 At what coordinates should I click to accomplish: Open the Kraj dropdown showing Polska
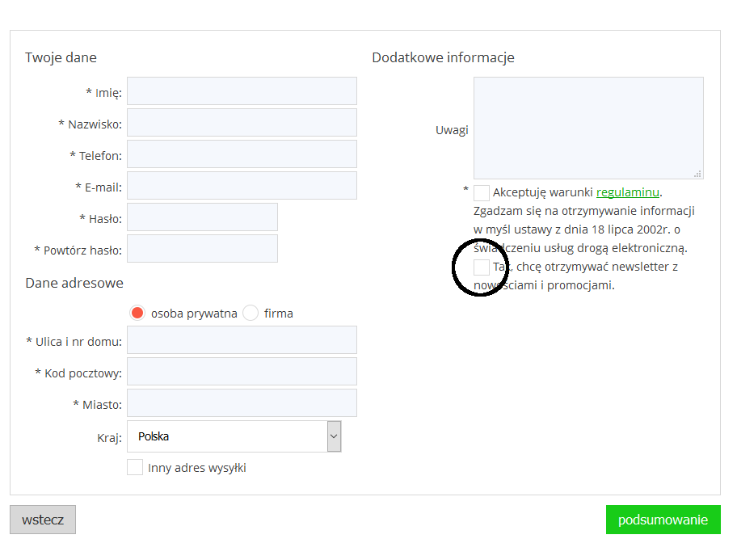click(x=234, y=436)
